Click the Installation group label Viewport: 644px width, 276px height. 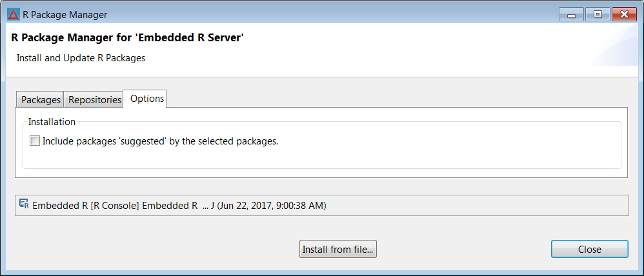tap(52, 122)
